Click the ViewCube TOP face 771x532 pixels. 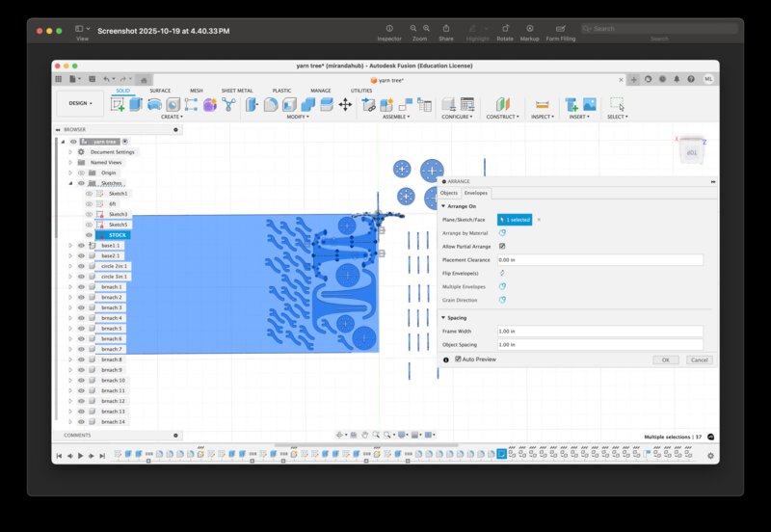[692, 153]
